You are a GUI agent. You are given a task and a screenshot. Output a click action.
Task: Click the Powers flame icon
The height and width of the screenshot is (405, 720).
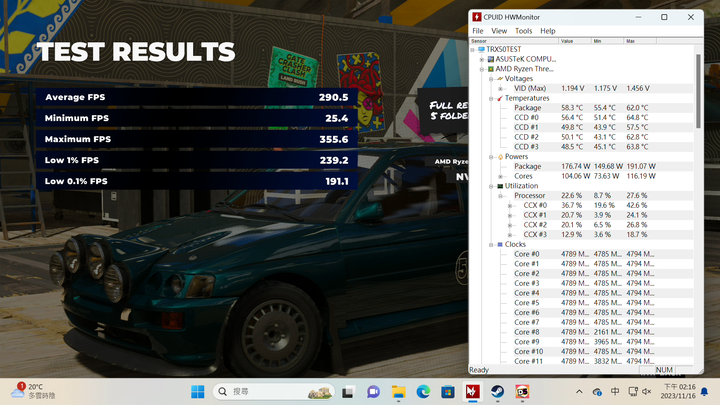click(x=501, y=157)
